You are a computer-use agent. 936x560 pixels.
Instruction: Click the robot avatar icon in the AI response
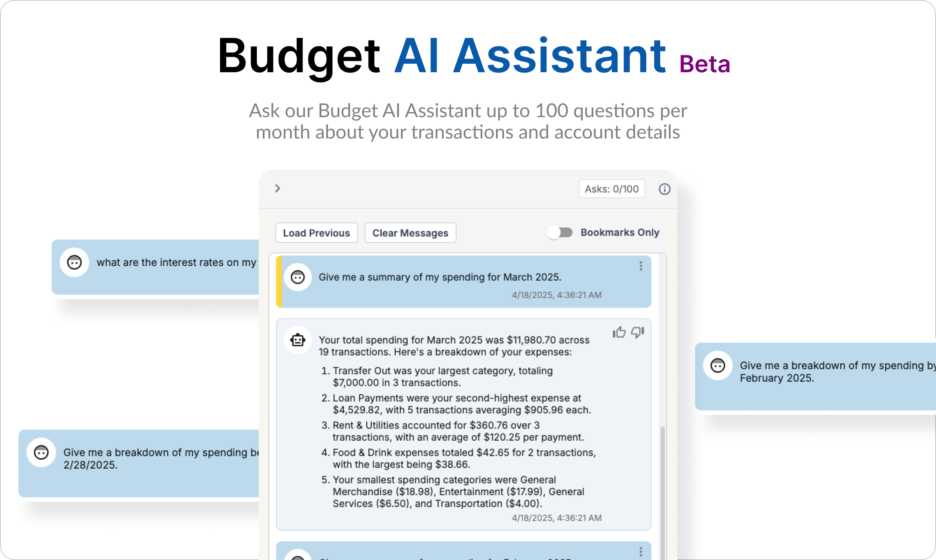[298, 340]
